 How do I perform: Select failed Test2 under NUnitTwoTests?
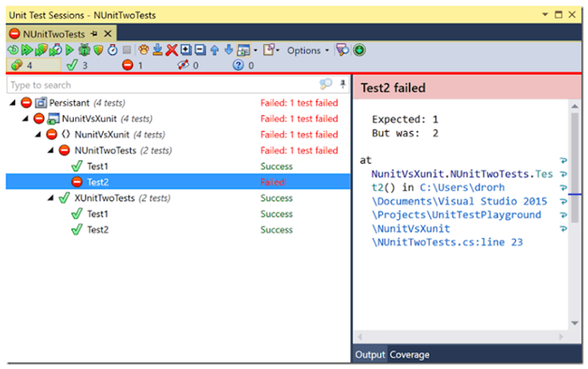(x=178, y=182)
